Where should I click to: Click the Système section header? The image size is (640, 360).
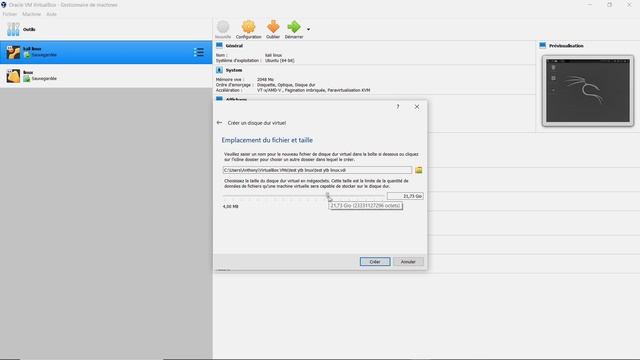pyautogui.click(x=233, y=70)
